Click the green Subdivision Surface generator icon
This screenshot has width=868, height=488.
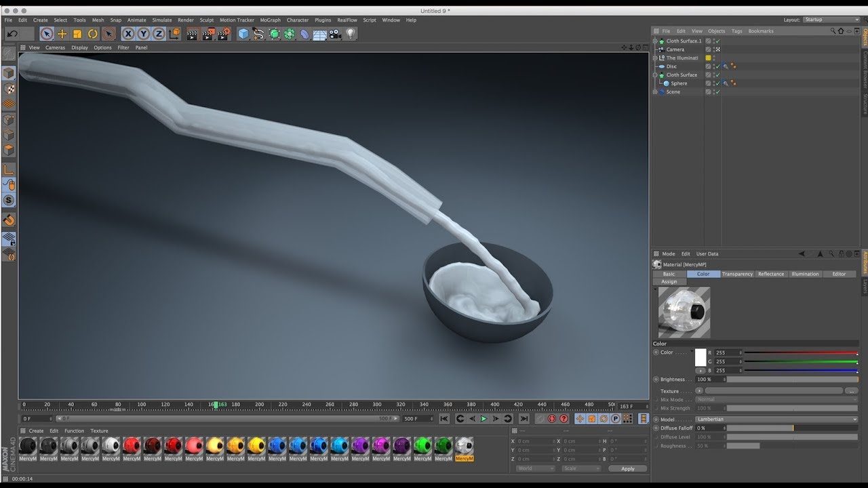(274, 34)
